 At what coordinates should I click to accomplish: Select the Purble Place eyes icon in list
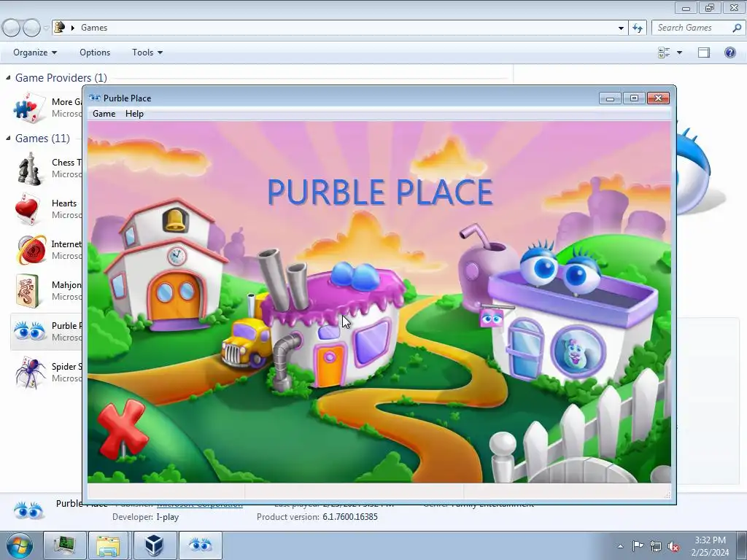click(x=29, y=331)
